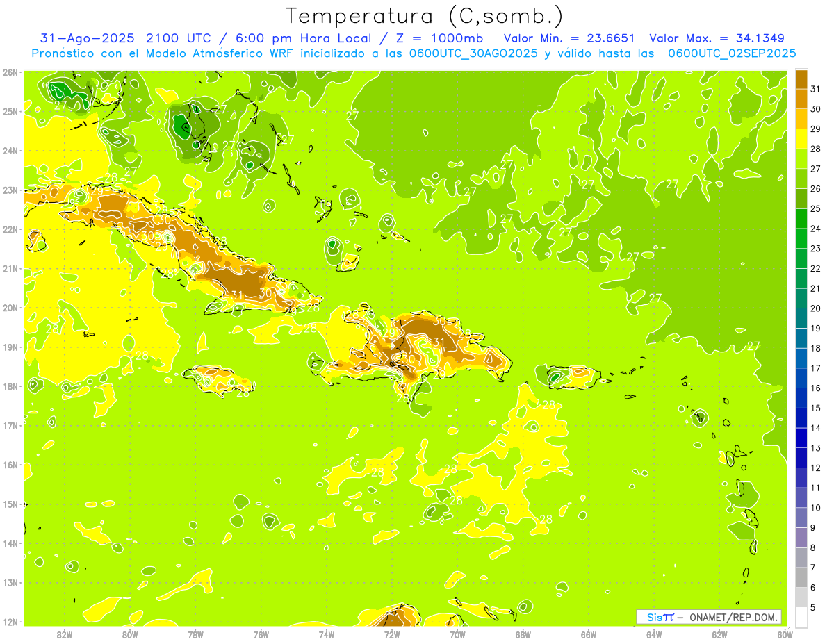This screenshot has width=834, height=644.
Task: Click the colorbar legend value 24
Action: (816, 229)
